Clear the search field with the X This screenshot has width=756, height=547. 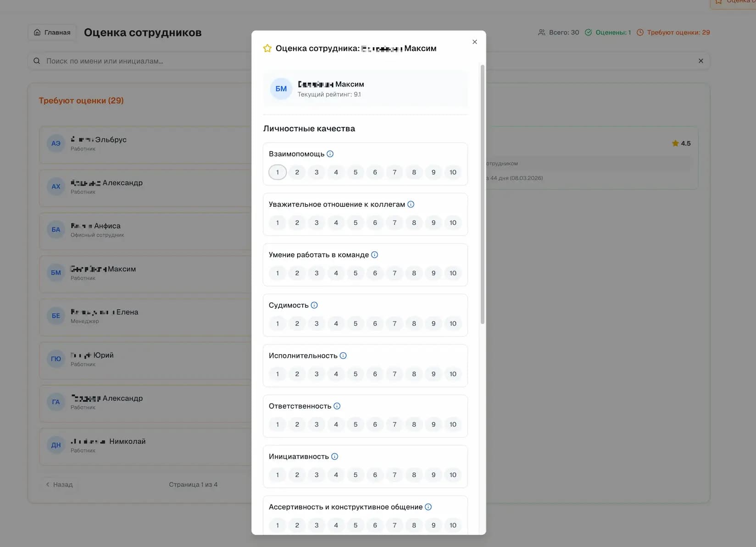pyautogui.click(x=700, y=61)
